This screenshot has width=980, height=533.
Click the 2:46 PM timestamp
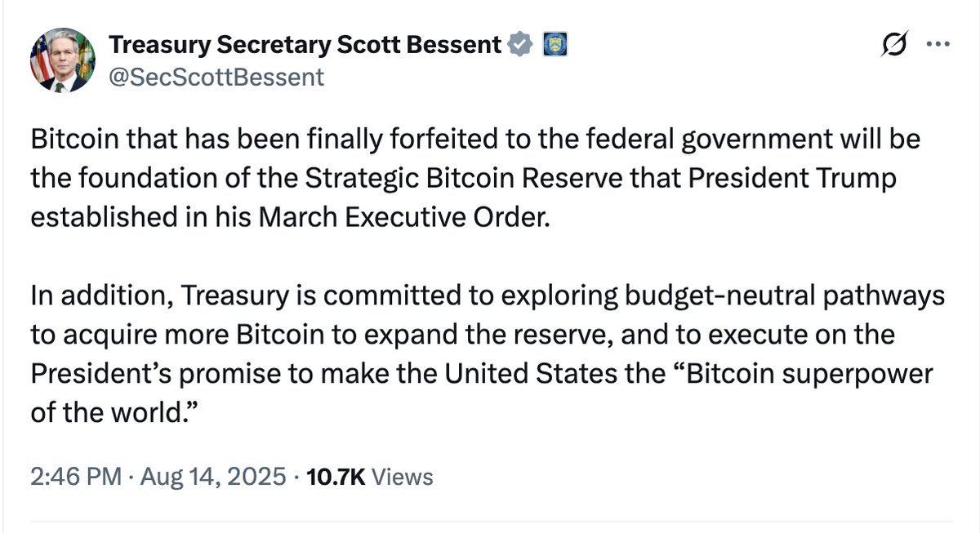click(x=76, y=477)
